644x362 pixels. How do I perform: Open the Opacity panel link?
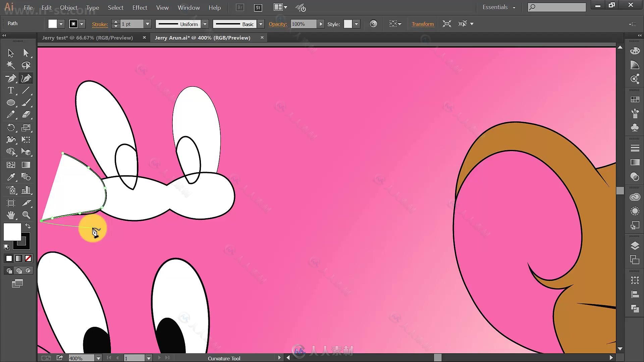278,24
